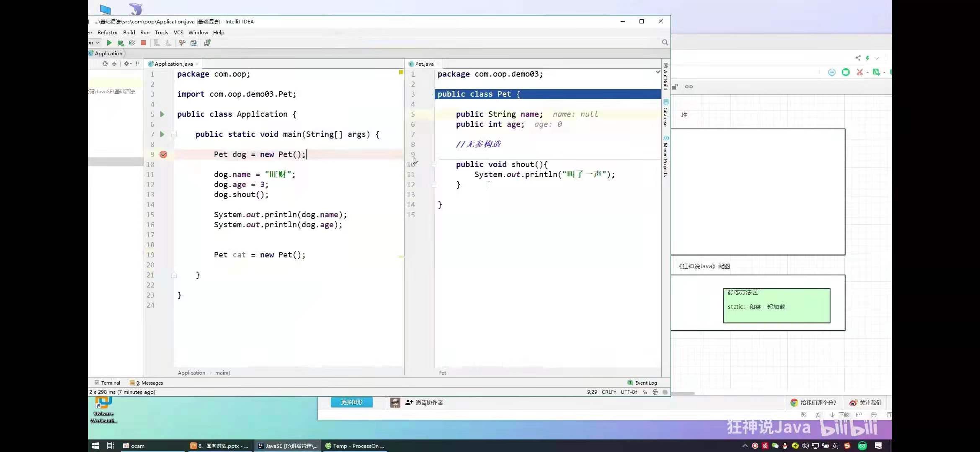Collapse the main method fold marker

pyautogui.click(x=174, y=134)
